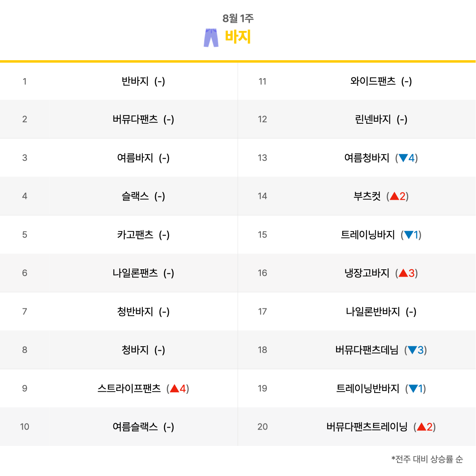
Task: Open the 카고팬츠 keyword
Action: [x=135, y=235]
